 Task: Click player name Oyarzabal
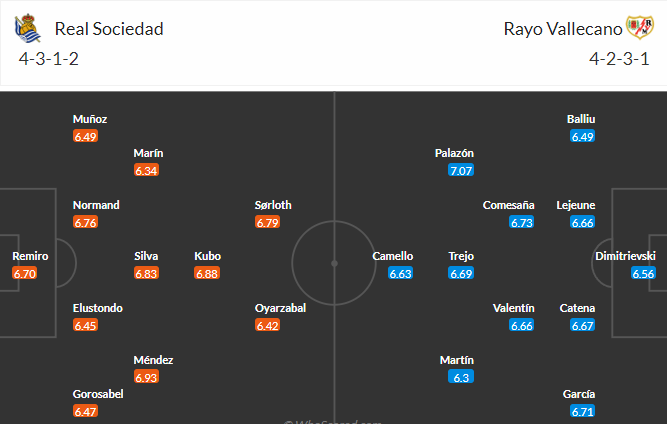[x=280, y=308]
